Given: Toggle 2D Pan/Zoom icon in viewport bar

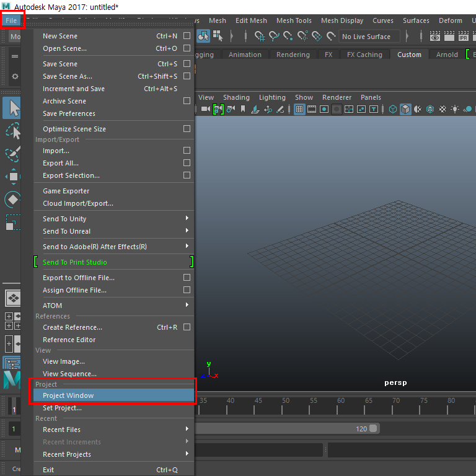Looking at the screenshot, I should pyautogui.click(x=268, y=109).
